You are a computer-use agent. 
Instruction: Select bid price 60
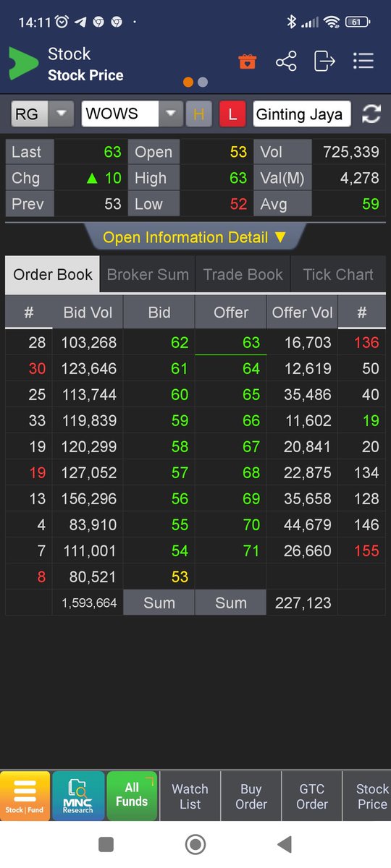180,394
